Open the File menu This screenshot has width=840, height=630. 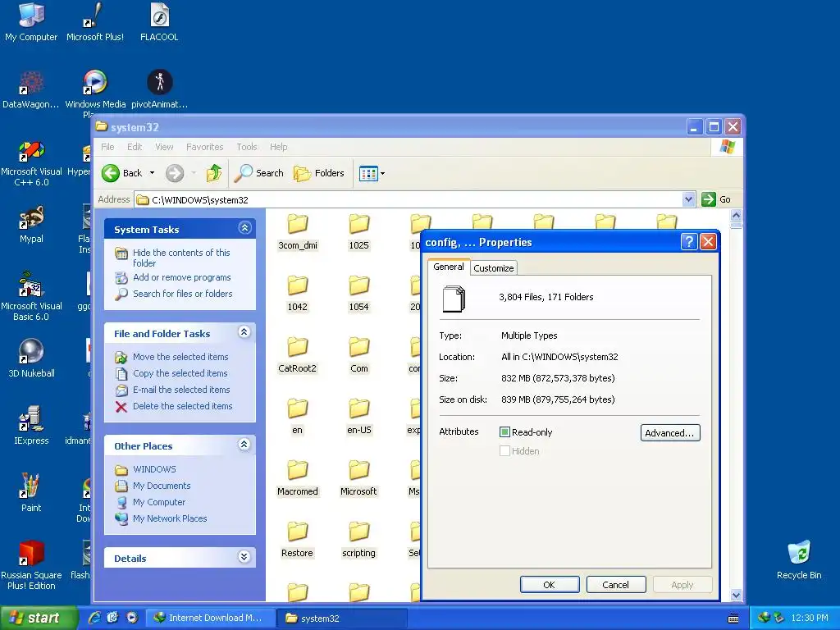[x=107, y=147]
